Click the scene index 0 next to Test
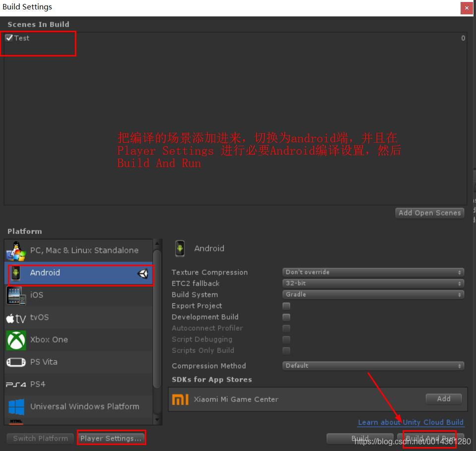Image resolution: width=476 pixels, height=451 pixels. [x=463, y=38]
